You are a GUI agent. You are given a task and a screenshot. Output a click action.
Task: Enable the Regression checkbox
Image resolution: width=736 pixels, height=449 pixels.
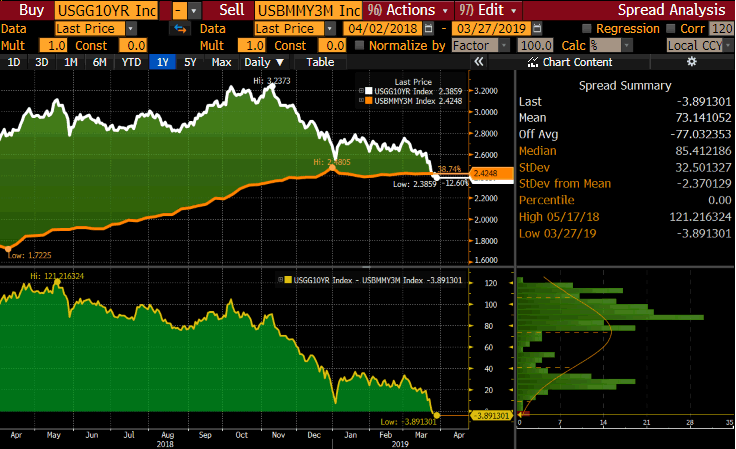coord(586,29)
